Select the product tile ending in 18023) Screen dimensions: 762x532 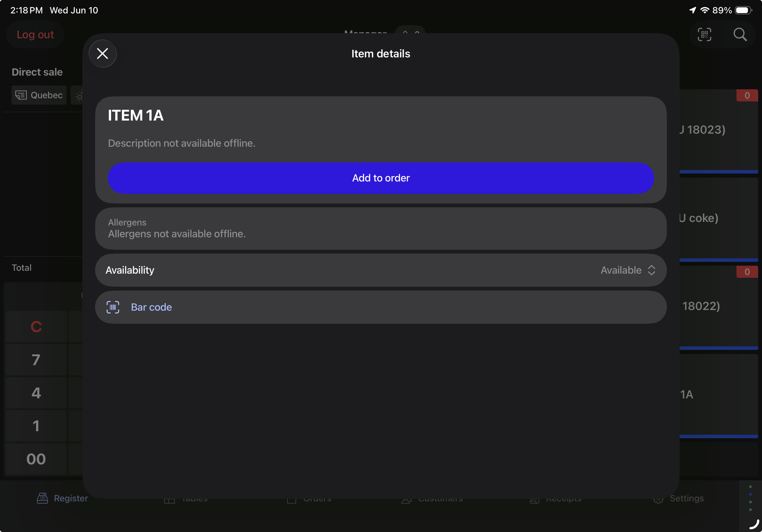point(719,131)
